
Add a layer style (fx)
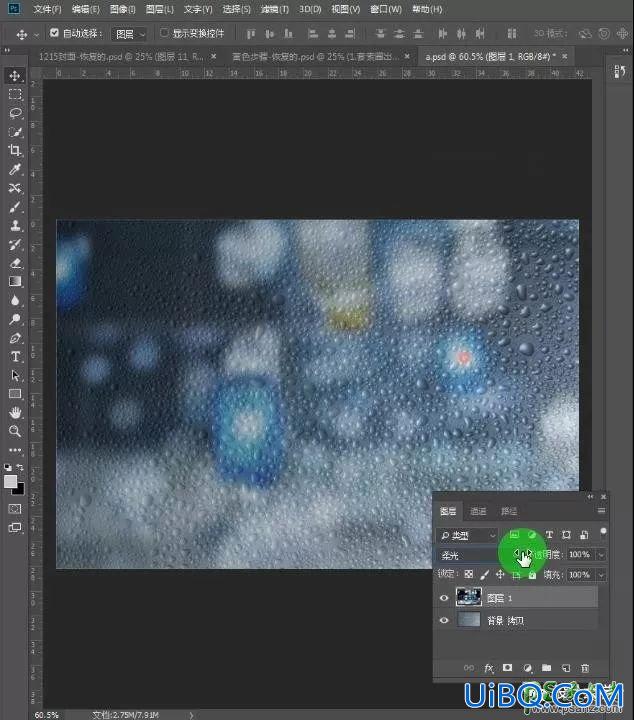(x=488, y=668)
